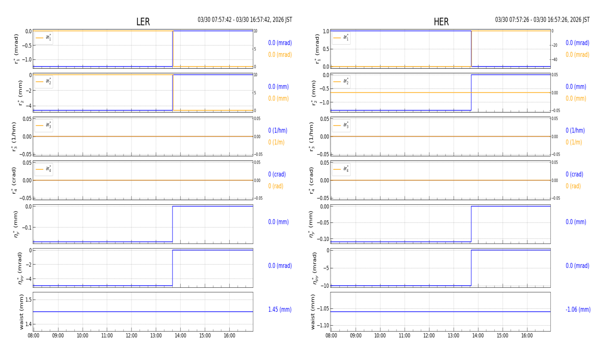Click the LER waist (mm) y-axis label

tap(21, 311)
